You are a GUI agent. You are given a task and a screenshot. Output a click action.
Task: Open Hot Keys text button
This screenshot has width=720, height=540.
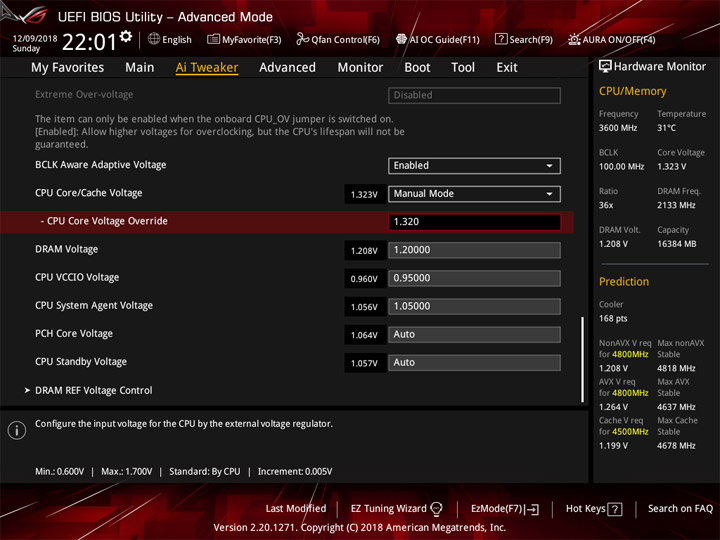[x=585, y=509]
